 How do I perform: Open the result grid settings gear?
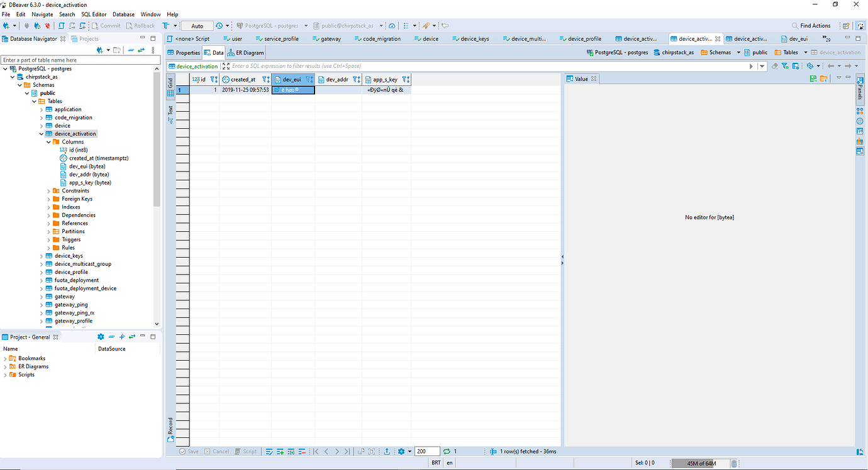pyautogui.click(x=401, y=451)
